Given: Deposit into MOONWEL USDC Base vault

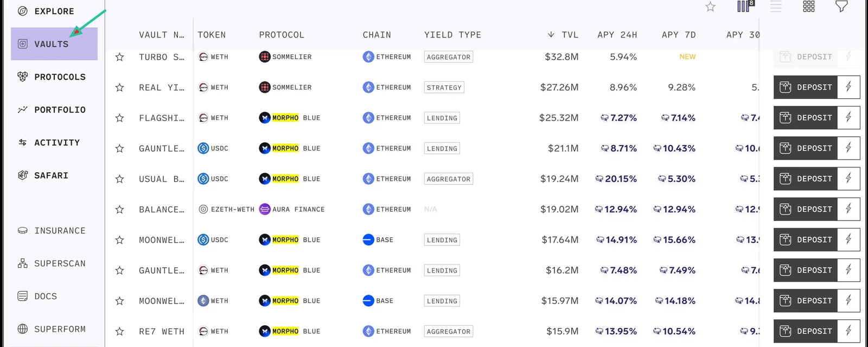Looking at the screenshot, I should pos(806,239).
